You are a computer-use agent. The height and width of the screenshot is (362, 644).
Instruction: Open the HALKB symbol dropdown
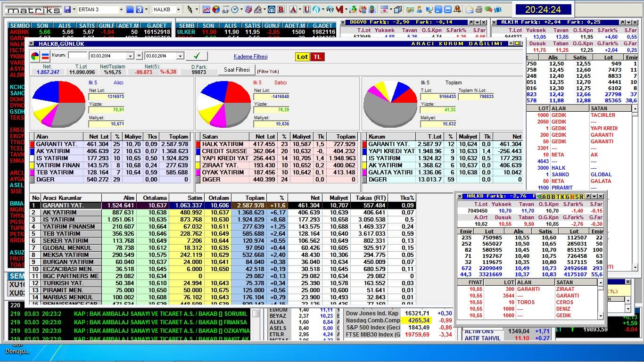[x=179, y=9]
